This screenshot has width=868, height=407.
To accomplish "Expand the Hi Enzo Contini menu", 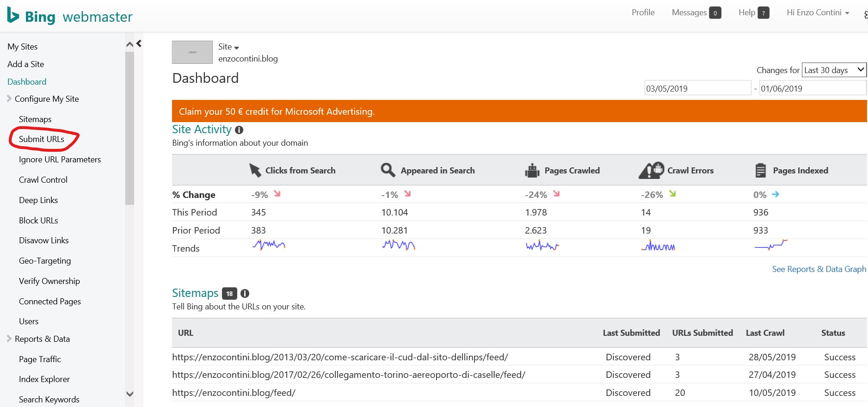I will pos(818,12).
